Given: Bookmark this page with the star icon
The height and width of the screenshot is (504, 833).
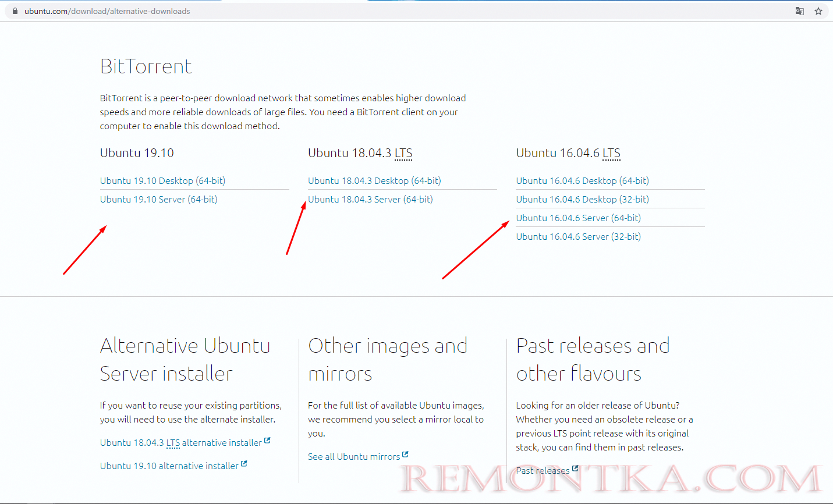Looking at the screenshot, I should click(x=818, y=11).
